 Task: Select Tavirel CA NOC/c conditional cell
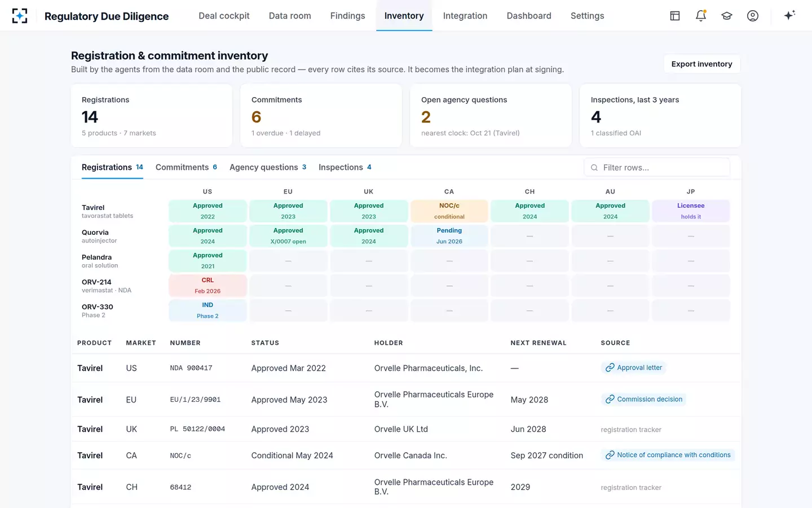pyautogui.click(x=449, y=211)
